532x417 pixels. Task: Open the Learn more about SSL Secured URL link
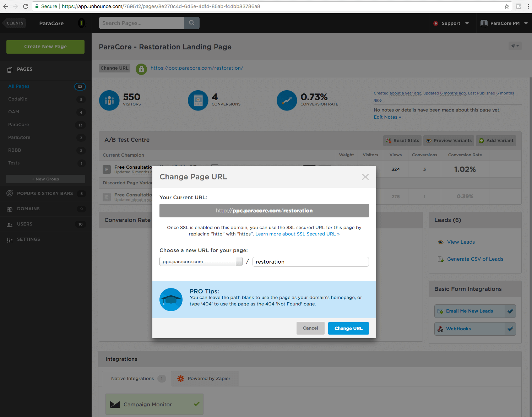[298, 234]
